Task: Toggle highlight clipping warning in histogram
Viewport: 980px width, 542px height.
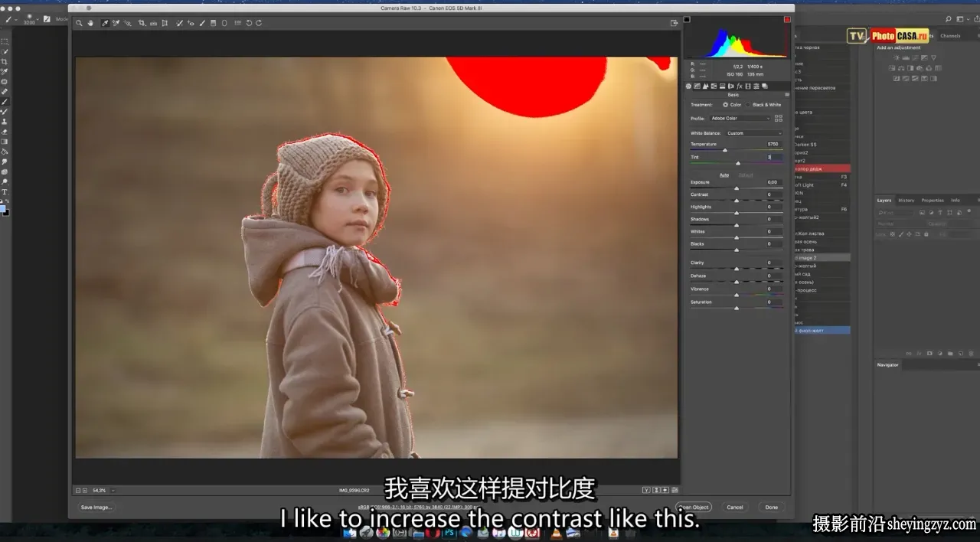Action: click(x=787, y=19)
